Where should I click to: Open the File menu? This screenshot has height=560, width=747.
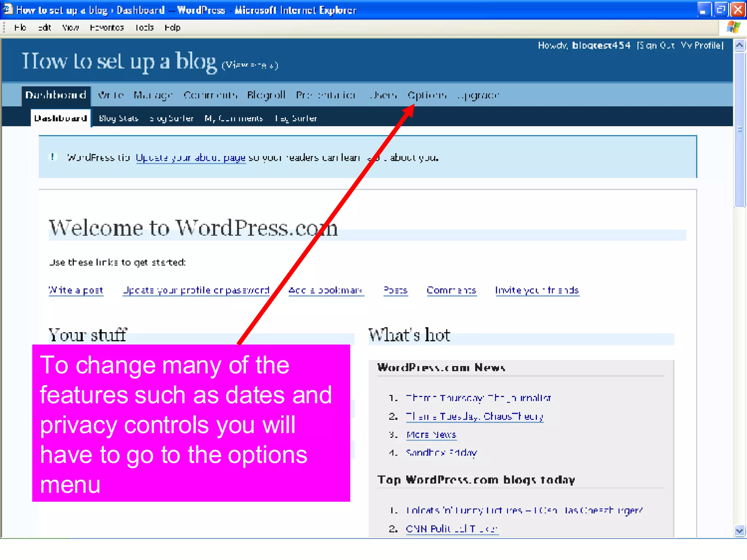pyautogui.click(x=20, y=28)
